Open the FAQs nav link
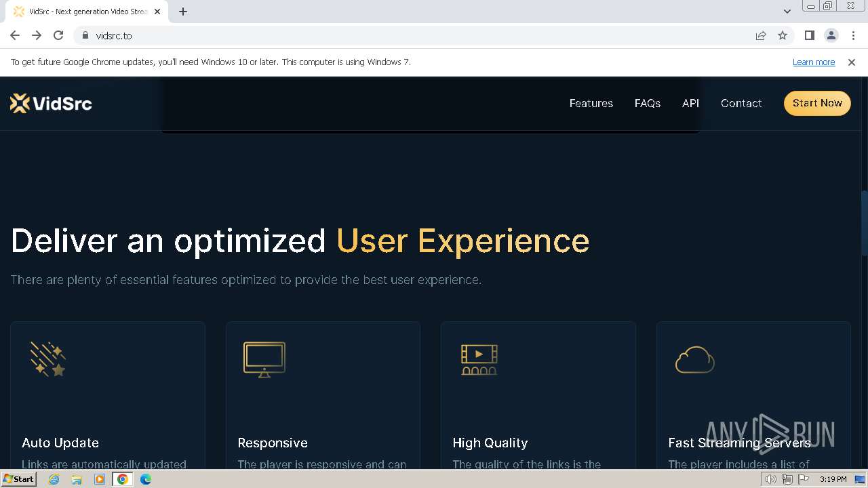868x488 pixels. tap(647, 103)
